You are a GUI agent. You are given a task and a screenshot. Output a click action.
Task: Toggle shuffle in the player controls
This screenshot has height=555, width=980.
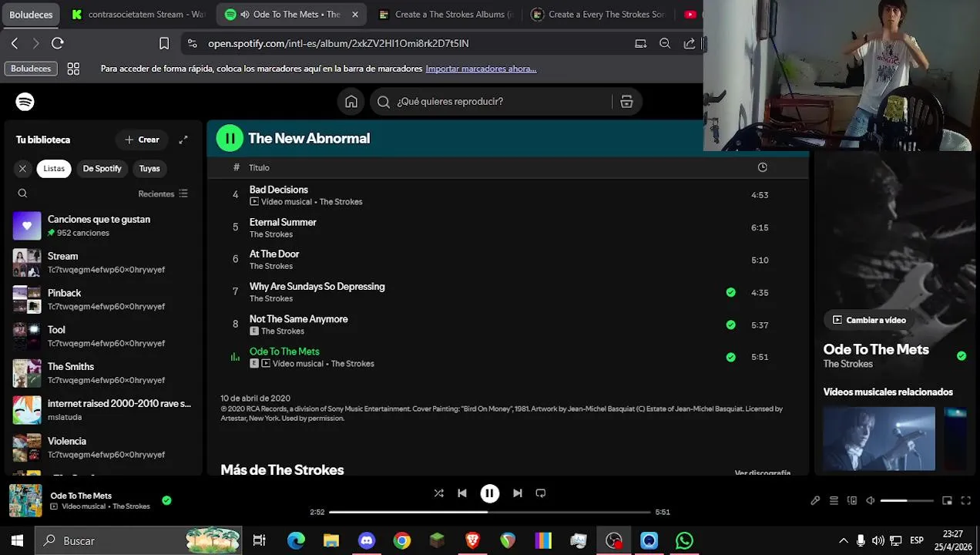(438, 493)
